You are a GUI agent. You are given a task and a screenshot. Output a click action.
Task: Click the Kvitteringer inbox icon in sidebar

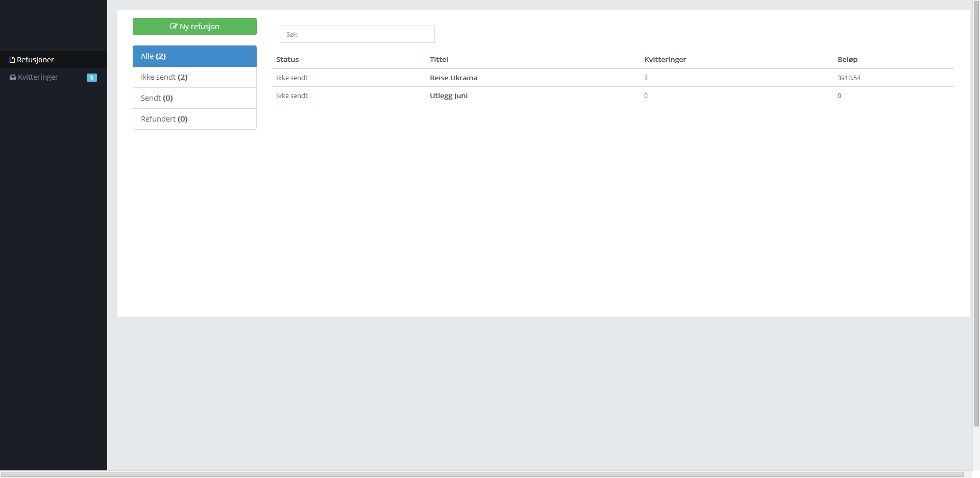click(x=13, y=77)
